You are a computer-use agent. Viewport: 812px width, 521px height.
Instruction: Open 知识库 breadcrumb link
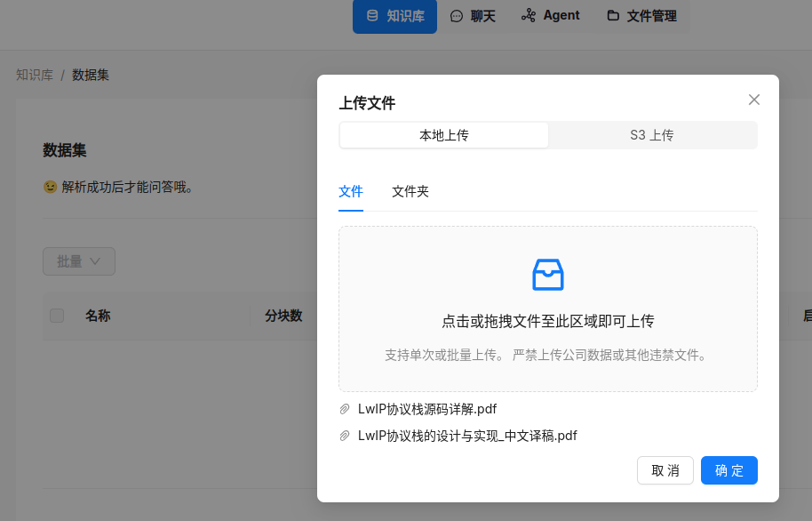(34, 75)
